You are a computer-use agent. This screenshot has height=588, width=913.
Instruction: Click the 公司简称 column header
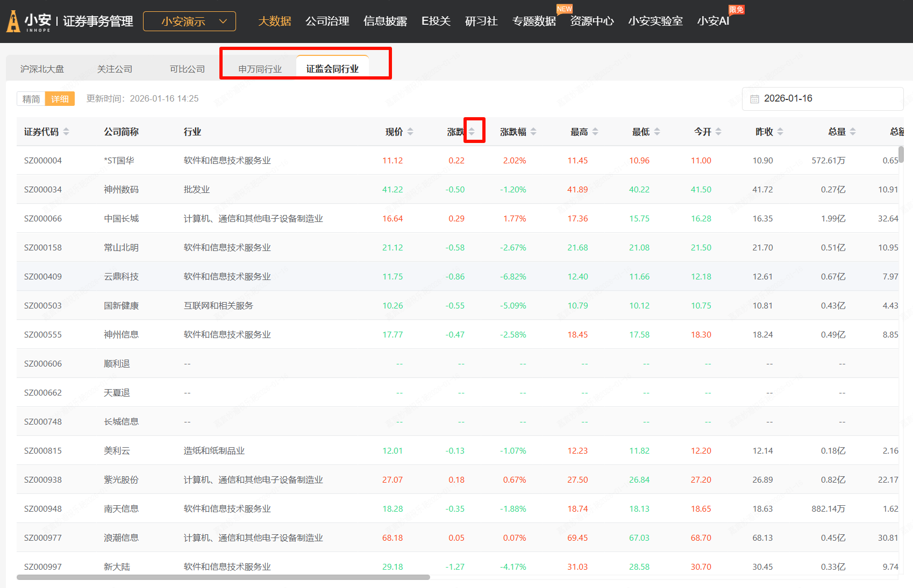point(121,132)
